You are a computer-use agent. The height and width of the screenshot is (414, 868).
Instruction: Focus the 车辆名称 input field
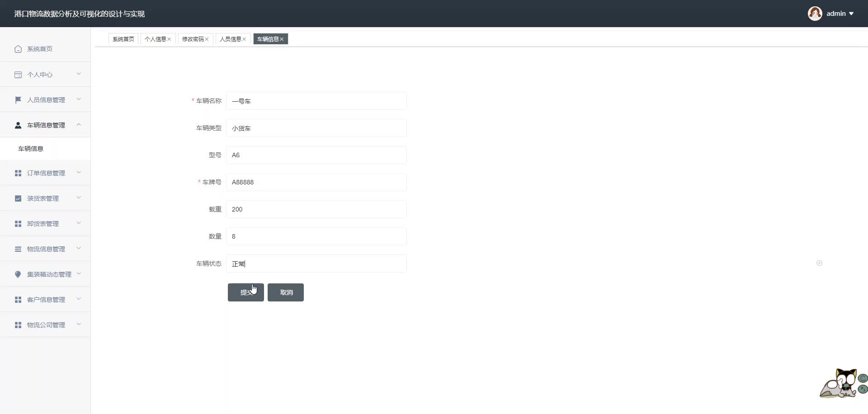pyautogui.click(x=316, y=101)
